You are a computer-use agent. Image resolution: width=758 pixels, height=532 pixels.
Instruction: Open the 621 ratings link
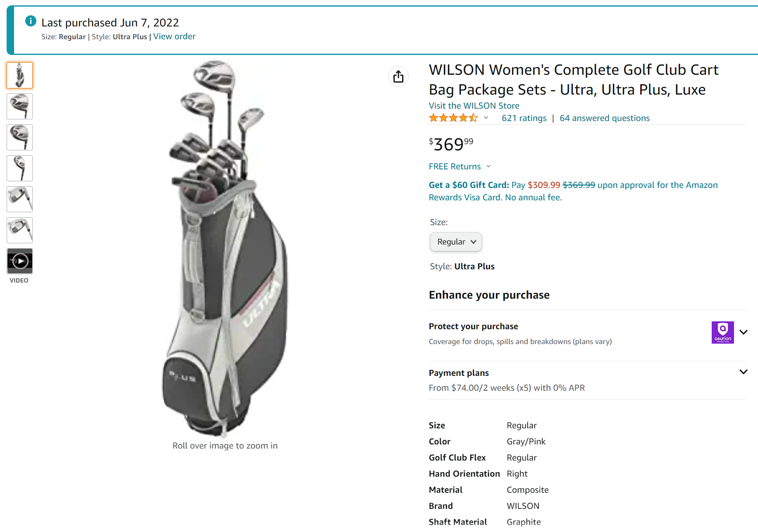point(524,118)
